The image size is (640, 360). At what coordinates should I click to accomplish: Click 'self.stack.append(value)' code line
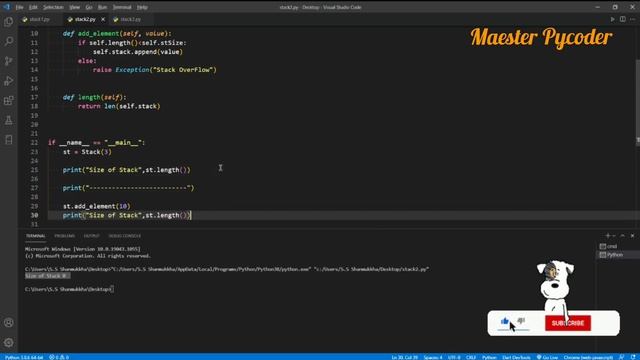tap(138, 52)
